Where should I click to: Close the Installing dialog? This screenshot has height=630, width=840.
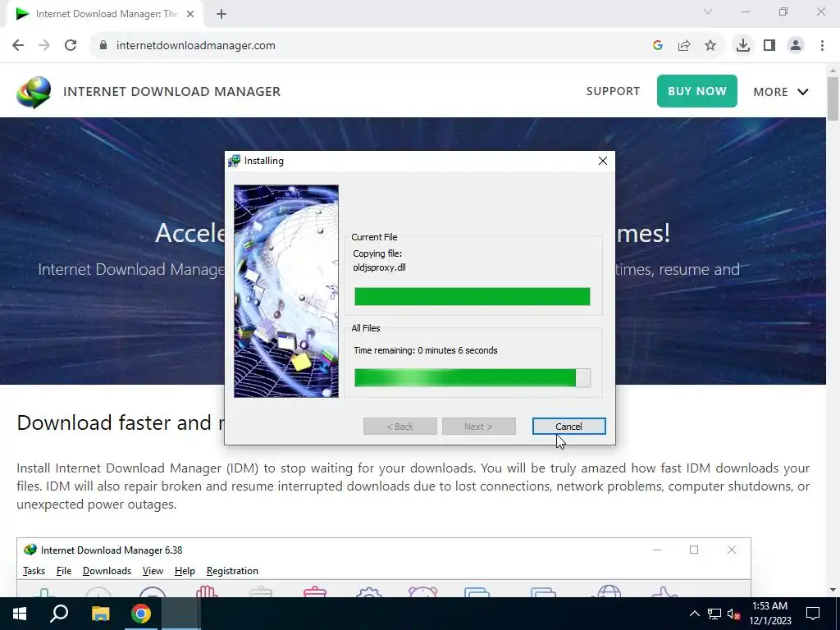click(603, 161)
